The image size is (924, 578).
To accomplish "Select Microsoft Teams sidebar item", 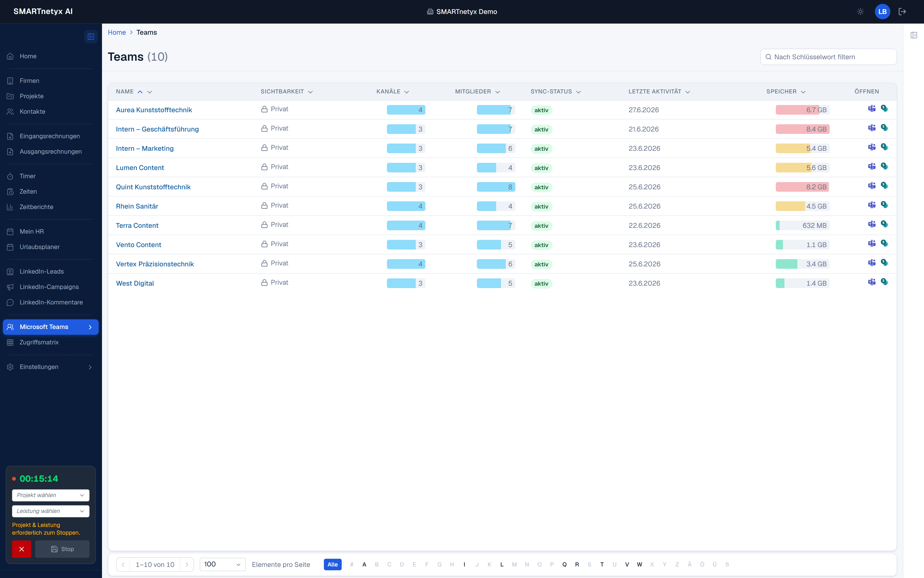I will [51, 327].
